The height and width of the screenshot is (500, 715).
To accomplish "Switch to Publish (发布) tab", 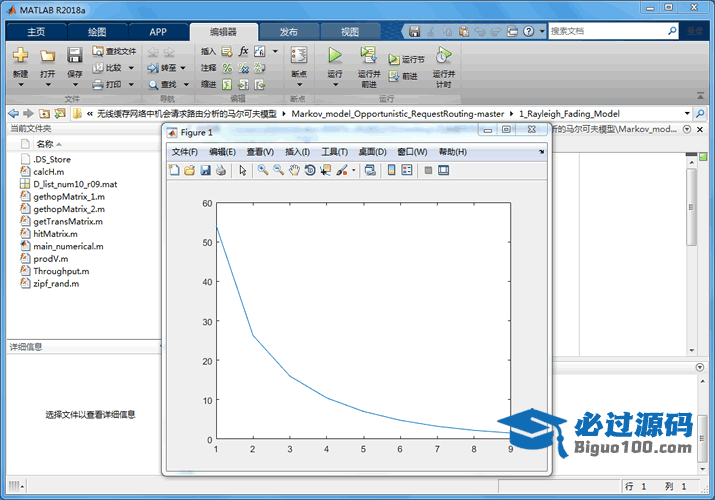I will click(289, 32).
